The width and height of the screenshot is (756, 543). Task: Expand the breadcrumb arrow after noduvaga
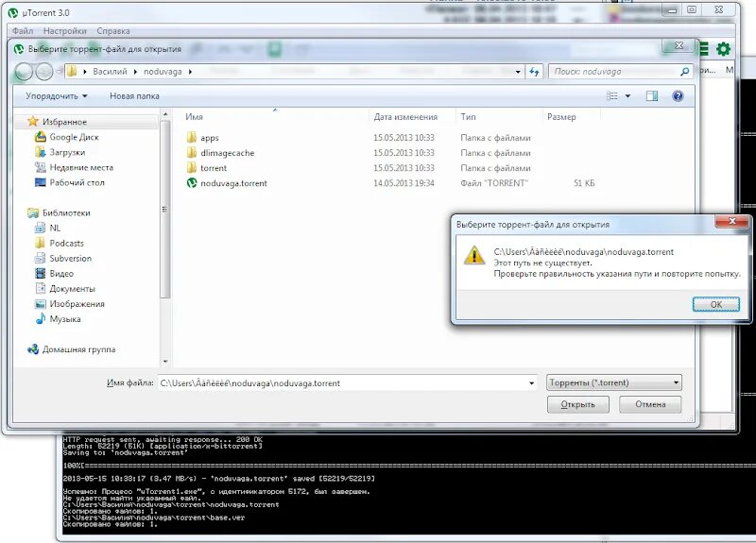tap(191, 72)
